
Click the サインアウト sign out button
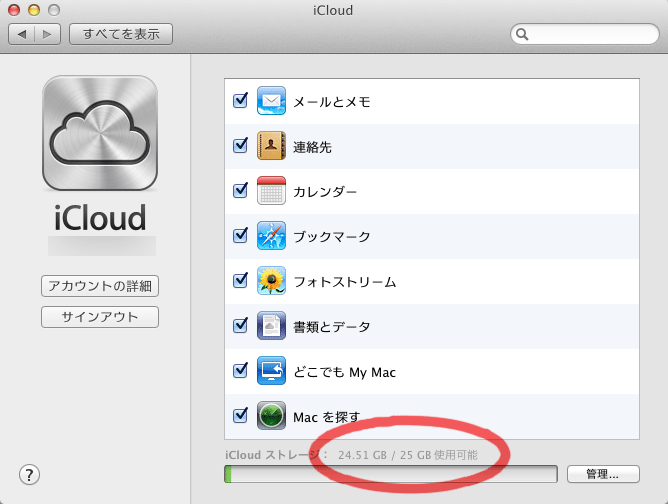[100, 317]
